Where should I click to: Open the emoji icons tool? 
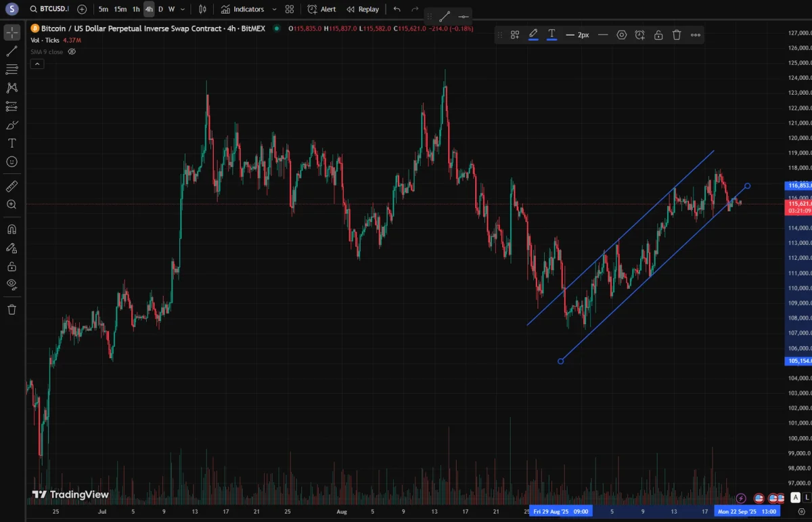tap(12, 162)
